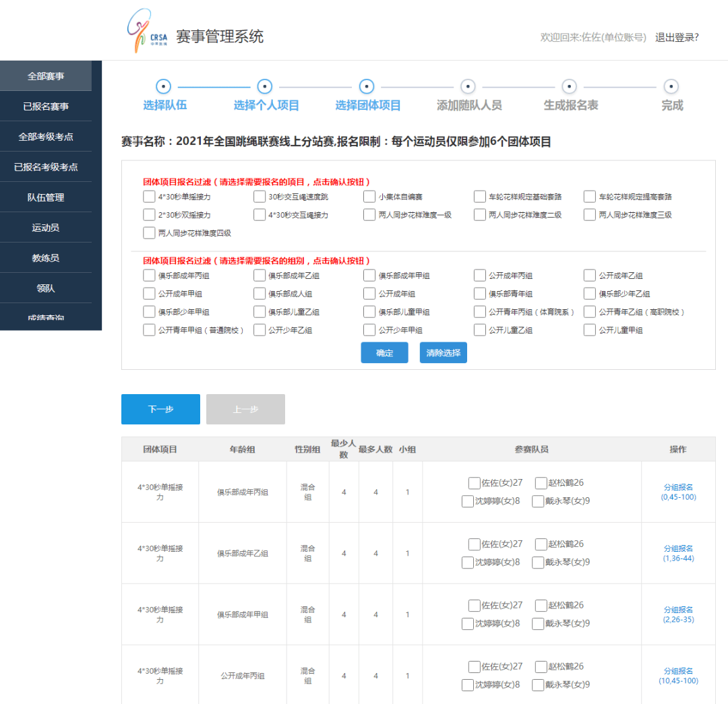Click the 确定 confirm button

(x=384, y=353)
